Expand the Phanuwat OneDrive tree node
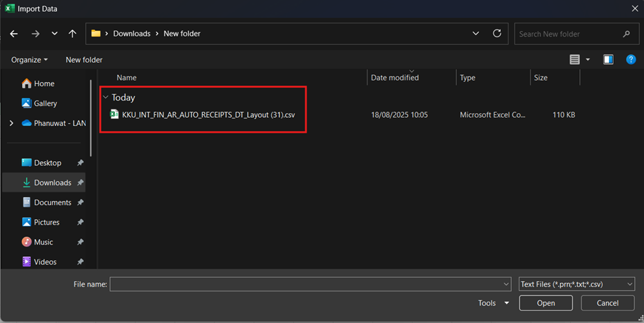Screen dimensions: 644x323 click(11, 123)
